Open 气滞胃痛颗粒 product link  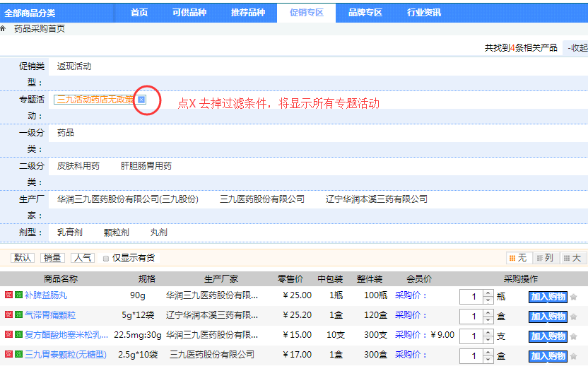[50, 315]
